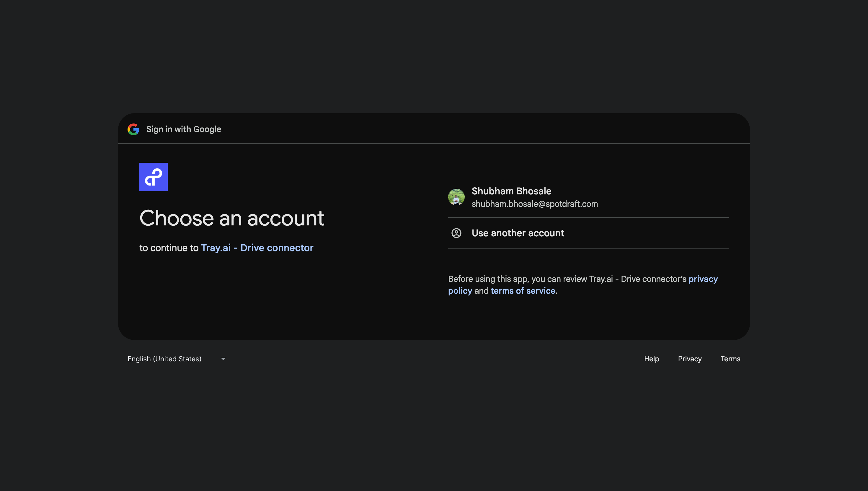868x491 pixels.
Task: Open the terms of service link
Action: (x=523, y=291)
